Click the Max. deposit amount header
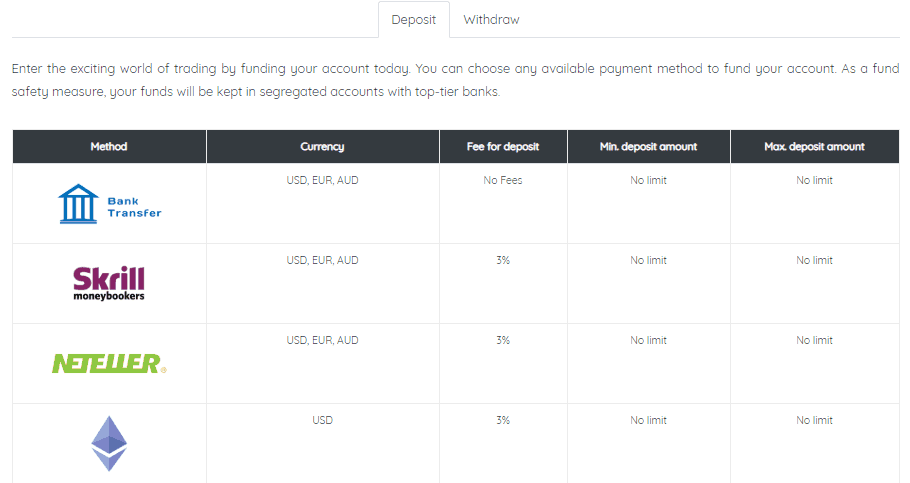 [x=815, y=146]
